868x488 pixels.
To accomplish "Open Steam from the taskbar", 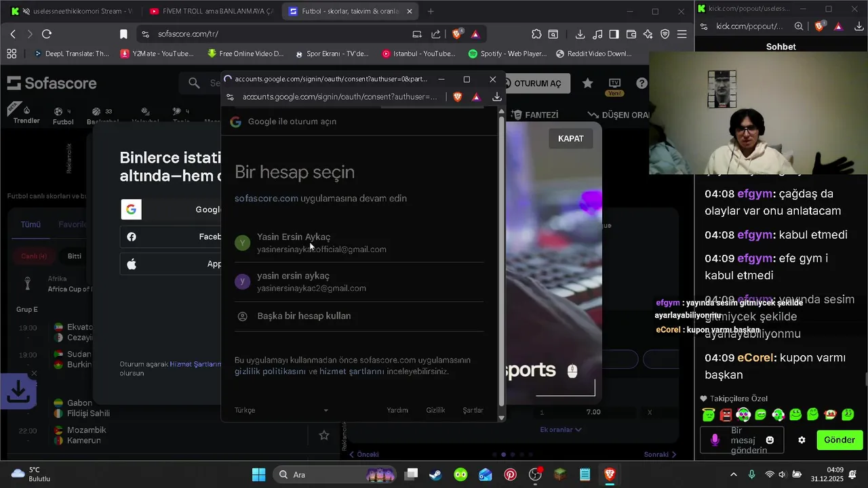I will tap(435, 474).
